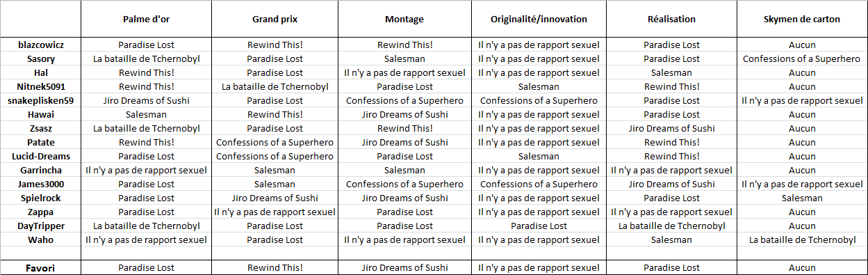The height and width of the screenshot is (275, 868).
Task: Click the Réalisation column header
Action: pyautogui.click(x=671, y=19)
